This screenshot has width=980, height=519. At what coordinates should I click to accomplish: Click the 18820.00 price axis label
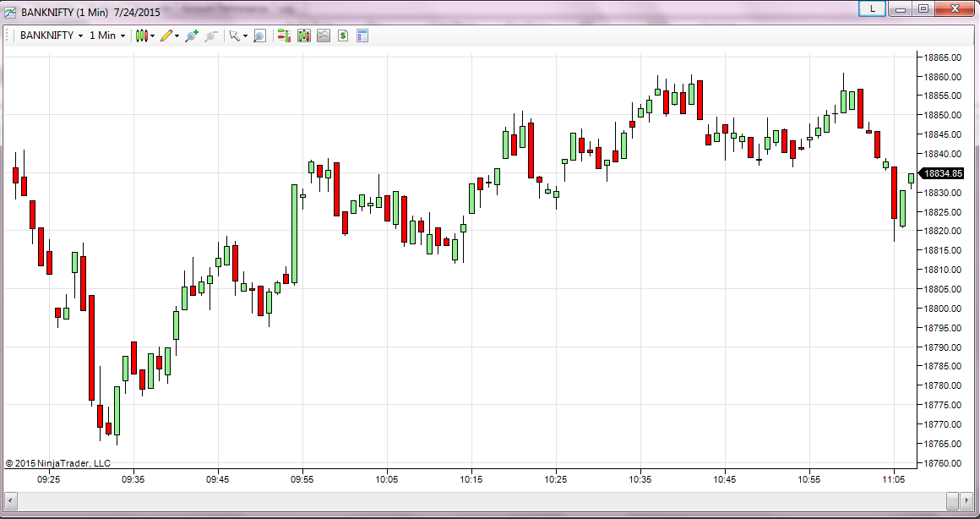943,232
